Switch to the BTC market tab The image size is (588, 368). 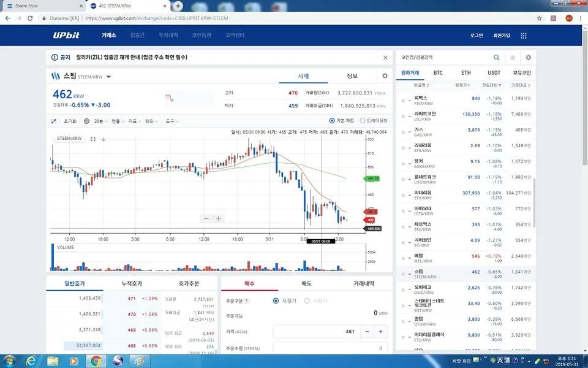point(438,72)
